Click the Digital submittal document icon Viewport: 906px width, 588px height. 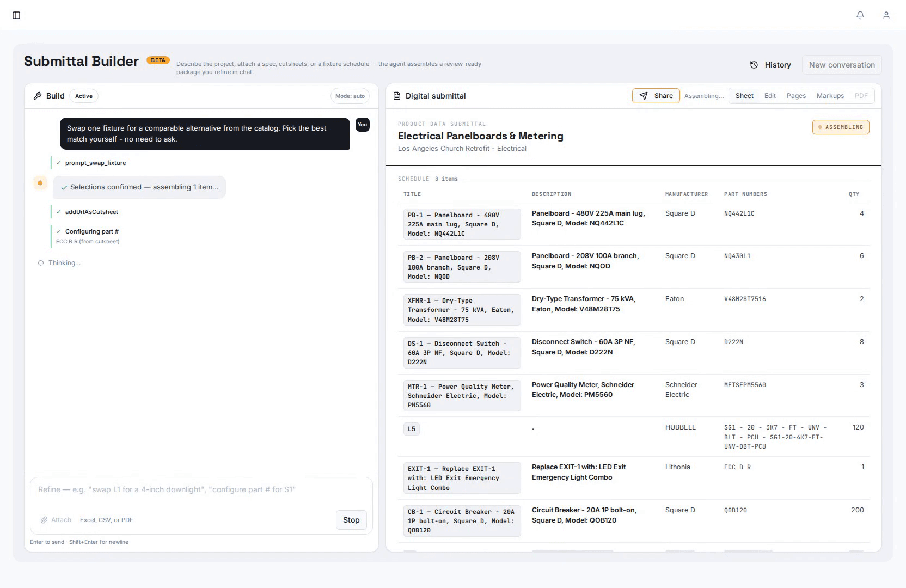[x=397, y=96]
